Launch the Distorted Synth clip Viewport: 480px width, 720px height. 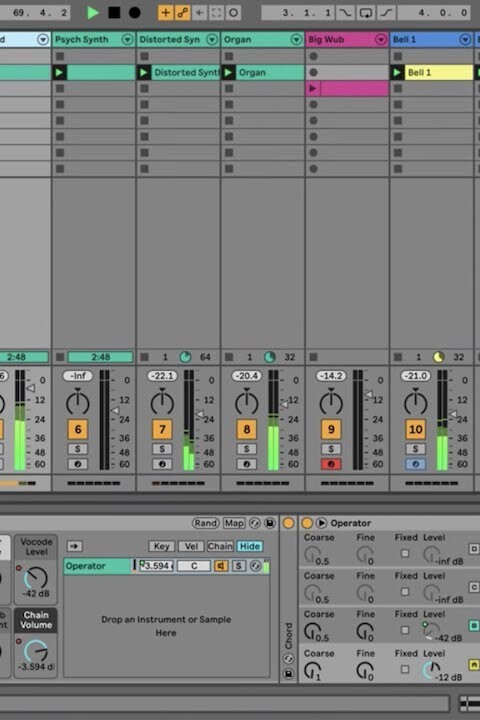pyautogui.click(x=144, y=73)
